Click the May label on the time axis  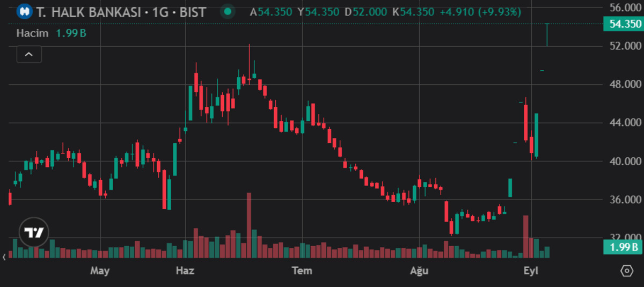(100, 270)
